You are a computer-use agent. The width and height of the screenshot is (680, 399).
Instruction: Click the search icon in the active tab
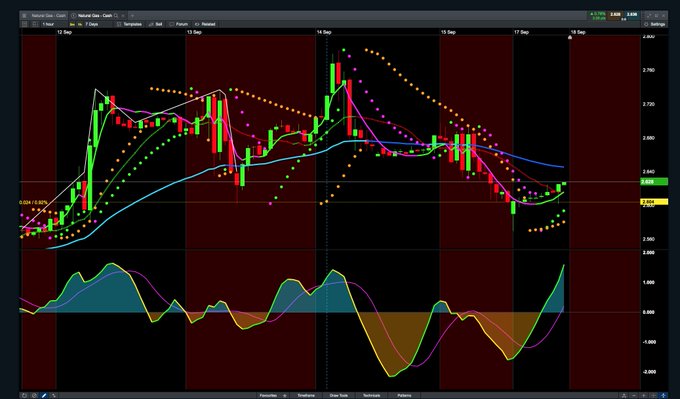click(x=115, y=15)
